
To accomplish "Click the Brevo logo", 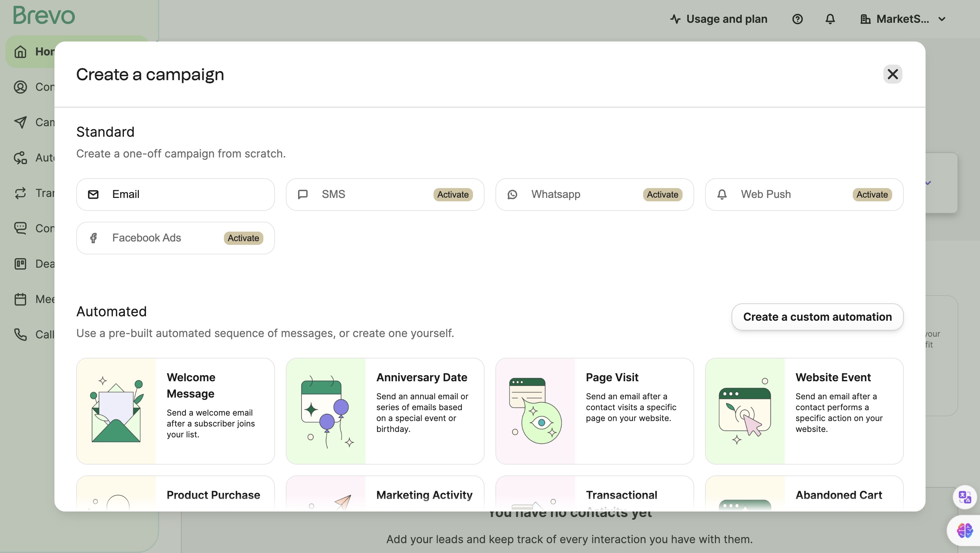I will [44, 16].
